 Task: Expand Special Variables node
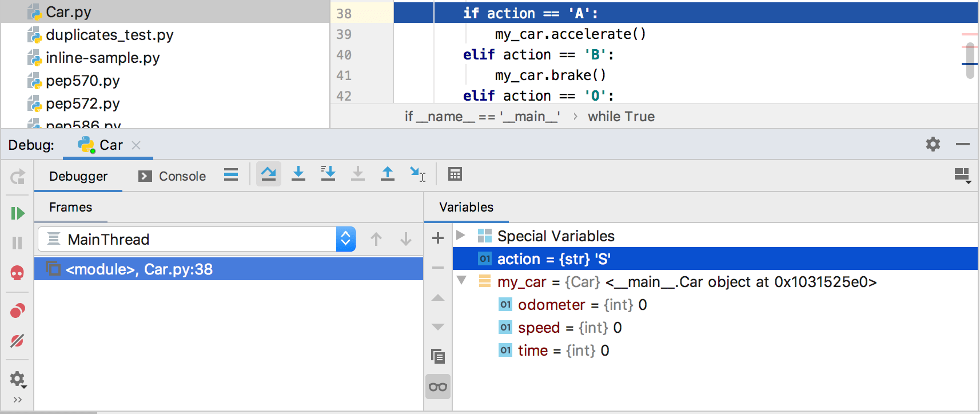point(461,236)
